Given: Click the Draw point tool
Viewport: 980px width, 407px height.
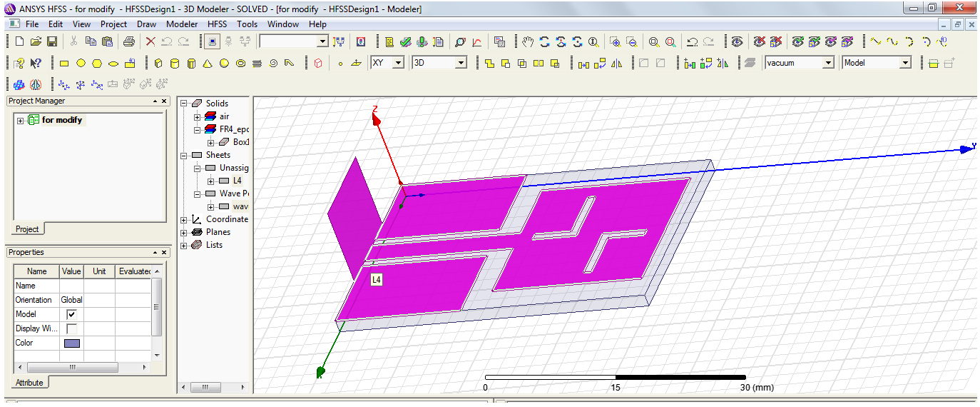Looking at the screenshot, I should [340, 64].
